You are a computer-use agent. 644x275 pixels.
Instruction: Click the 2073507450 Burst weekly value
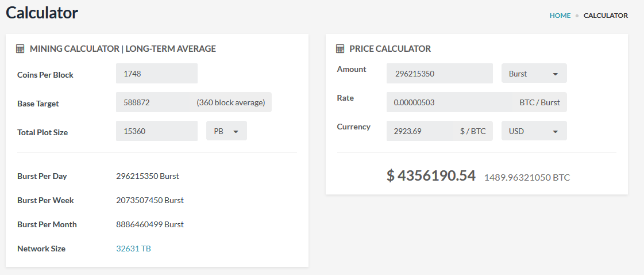(150, 200)
